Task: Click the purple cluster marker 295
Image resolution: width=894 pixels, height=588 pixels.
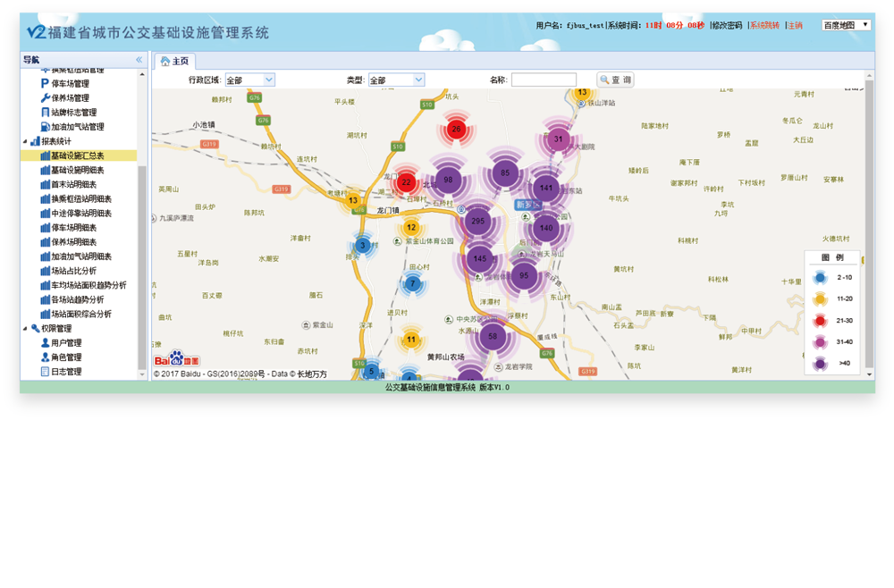Action: (x=477, y=221)
